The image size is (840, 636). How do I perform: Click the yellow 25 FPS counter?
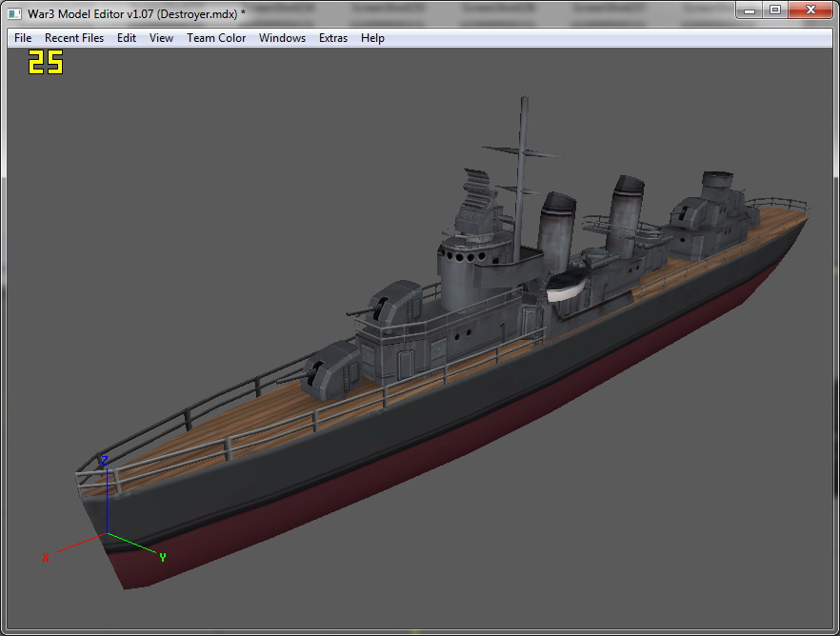[x=46, y=62]
